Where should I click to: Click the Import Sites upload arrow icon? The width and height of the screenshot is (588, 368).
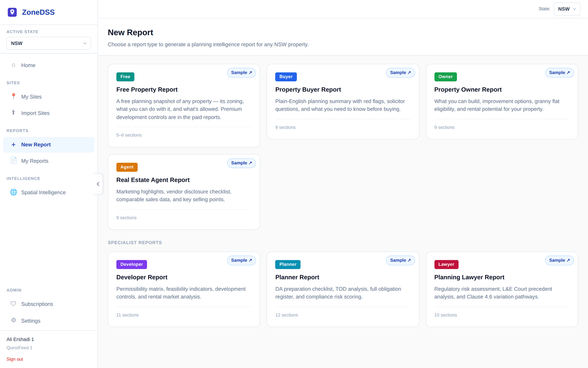(x=14, y=113)
